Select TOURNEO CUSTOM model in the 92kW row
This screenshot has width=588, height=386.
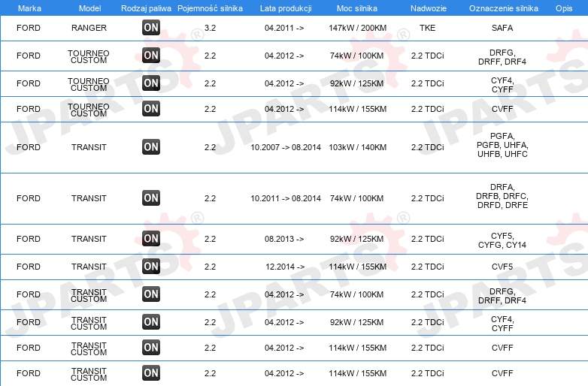point(89,84)
